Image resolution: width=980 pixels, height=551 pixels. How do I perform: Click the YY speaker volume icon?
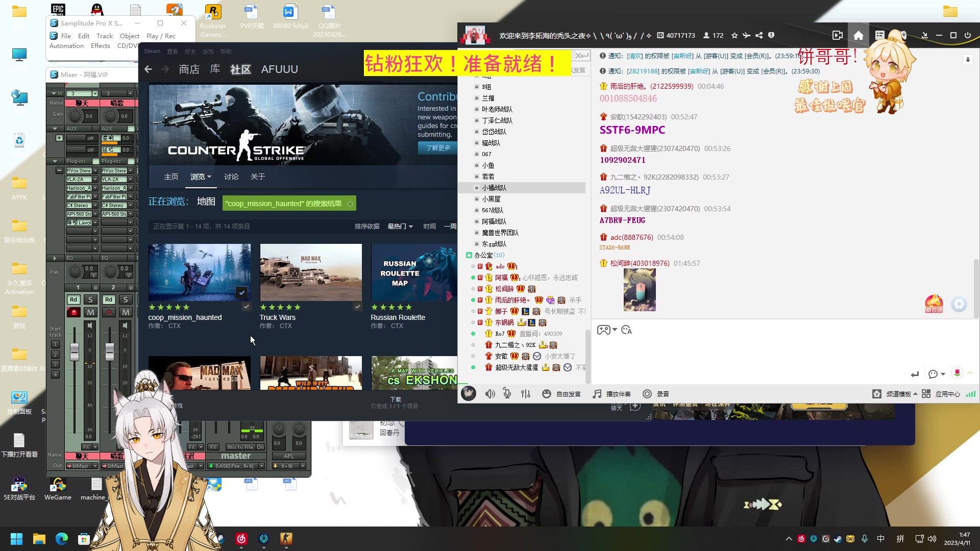click(490, 394)
